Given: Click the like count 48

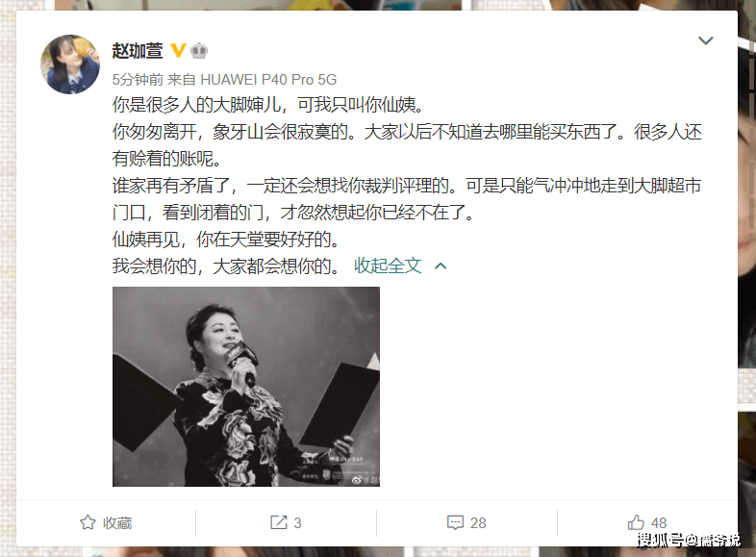Looking at the screenshot, I should pyautogui.click(x=659, y=522).
